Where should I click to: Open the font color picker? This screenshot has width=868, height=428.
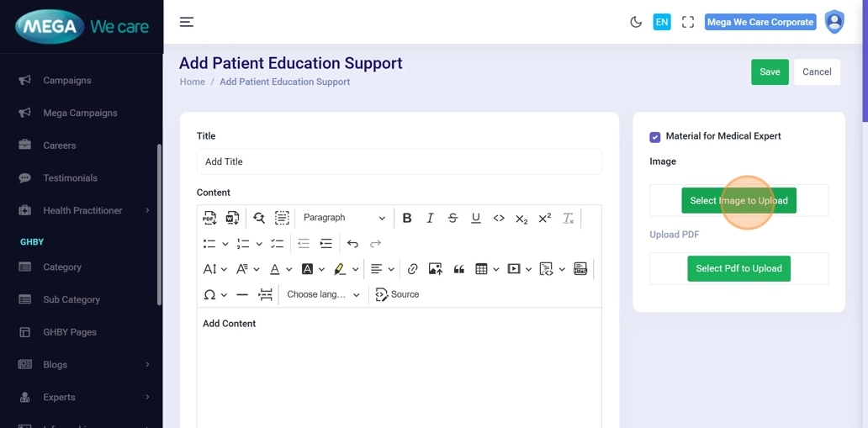pos(275,269)
